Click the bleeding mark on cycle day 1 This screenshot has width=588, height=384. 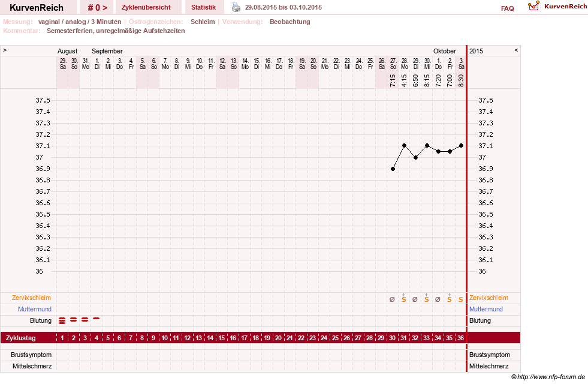(x=62, y=320)
